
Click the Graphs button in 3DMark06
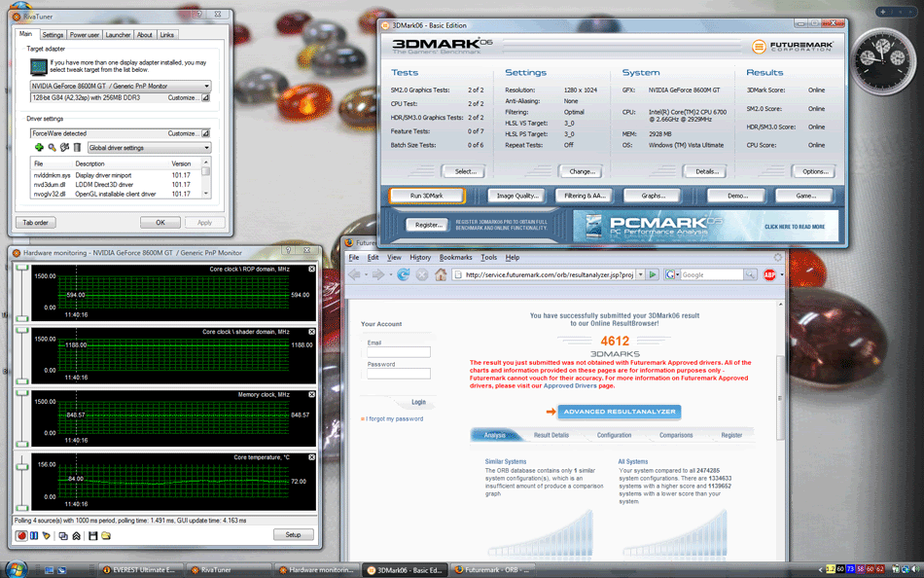tap(653, 196)
